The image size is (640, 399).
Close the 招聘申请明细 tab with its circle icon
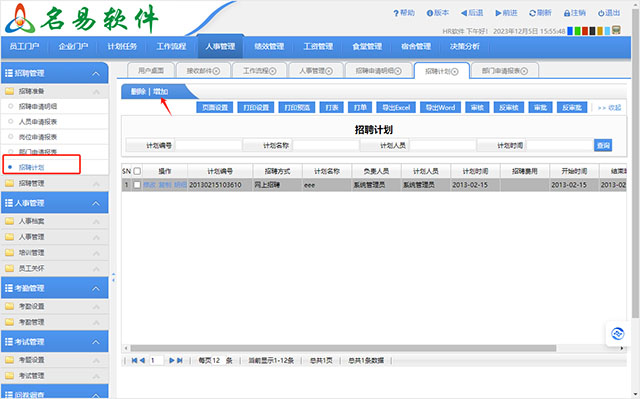click(x=398, y=71)
